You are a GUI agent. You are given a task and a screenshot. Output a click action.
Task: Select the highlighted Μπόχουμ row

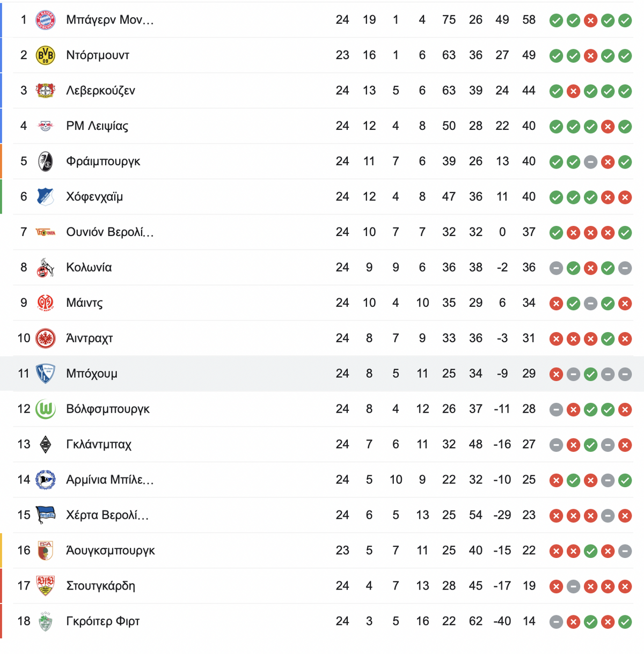(322, 373)
